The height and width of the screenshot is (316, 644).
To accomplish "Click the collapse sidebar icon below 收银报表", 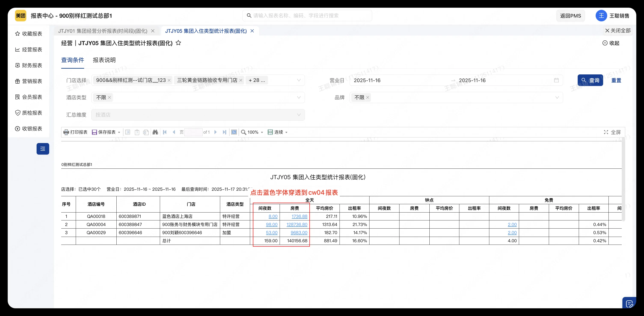I will coord(43,149).
